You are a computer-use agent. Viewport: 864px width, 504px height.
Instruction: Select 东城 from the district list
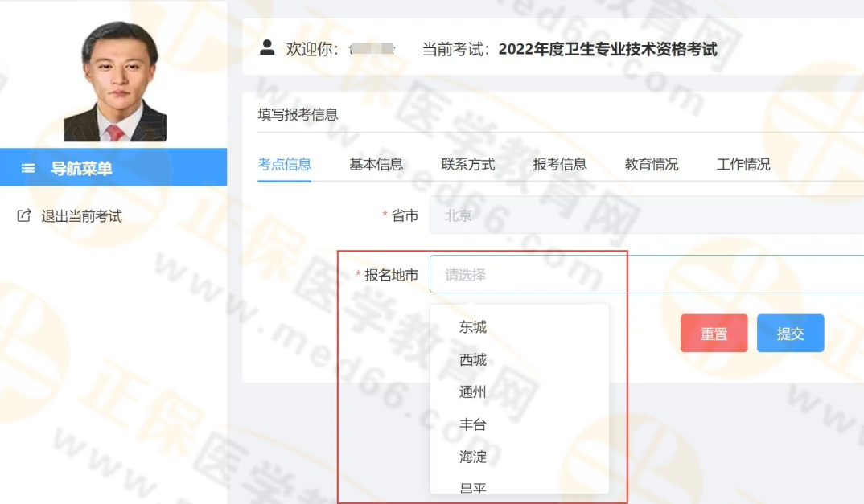[x=471, y=327]
